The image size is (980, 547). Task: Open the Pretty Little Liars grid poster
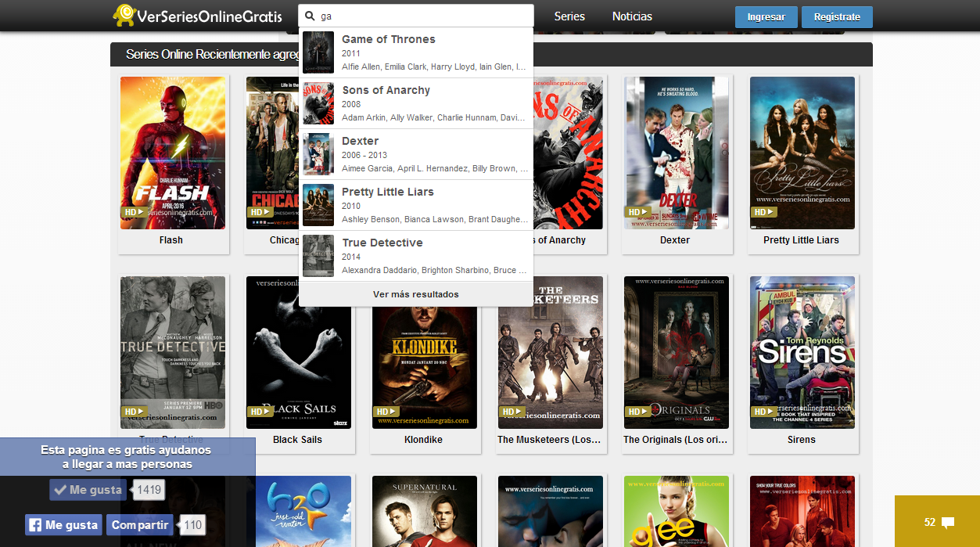tap(802, 153)
